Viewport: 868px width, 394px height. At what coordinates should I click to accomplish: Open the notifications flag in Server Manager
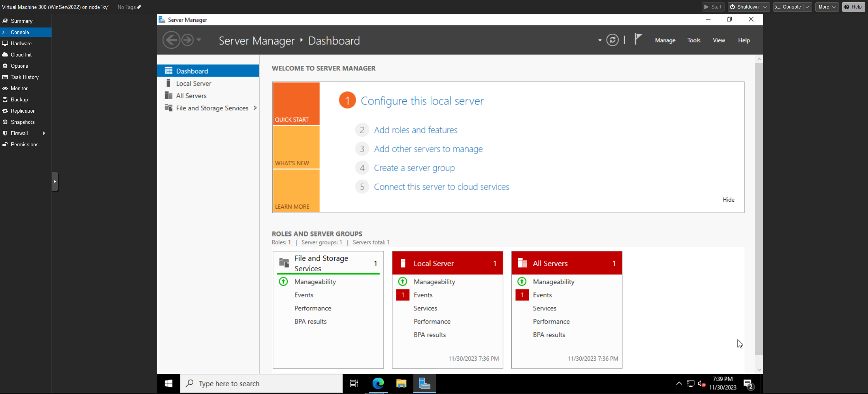[638, 39]
